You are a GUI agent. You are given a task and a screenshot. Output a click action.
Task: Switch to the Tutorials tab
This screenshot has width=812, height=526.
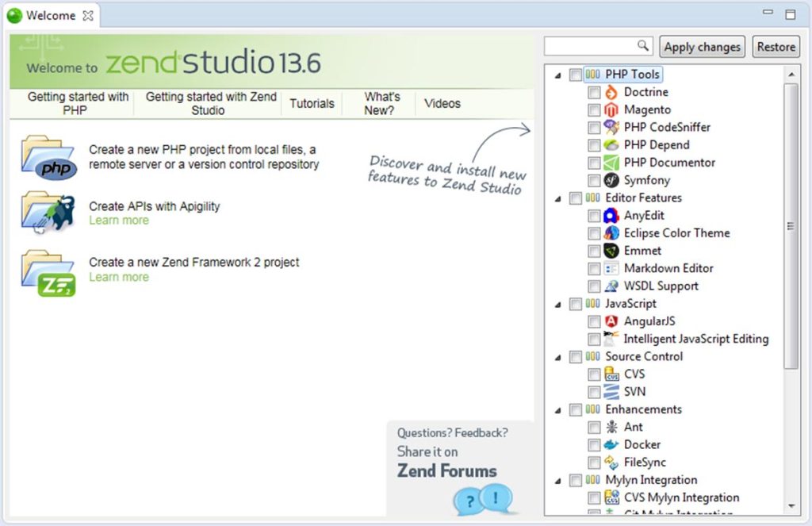tap(312, 103)
